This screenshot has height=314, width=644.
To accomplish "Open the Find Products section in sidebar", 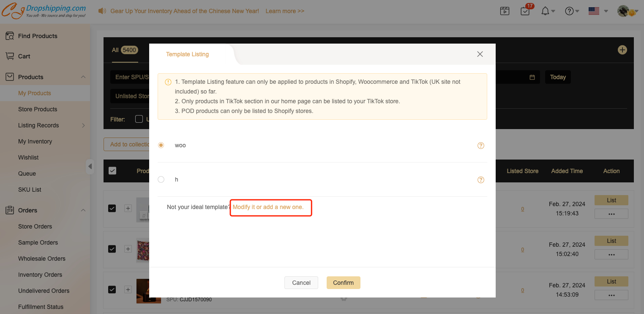I will click(x=38, y=36).
